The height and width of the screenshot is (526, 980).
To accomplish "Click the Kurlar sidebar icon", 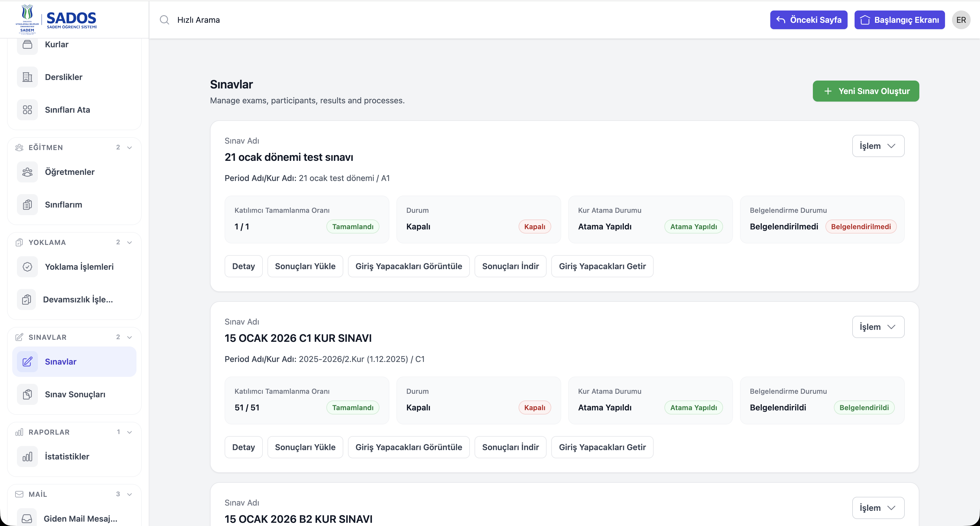I will pyautogui.click(x=27, y=45).
